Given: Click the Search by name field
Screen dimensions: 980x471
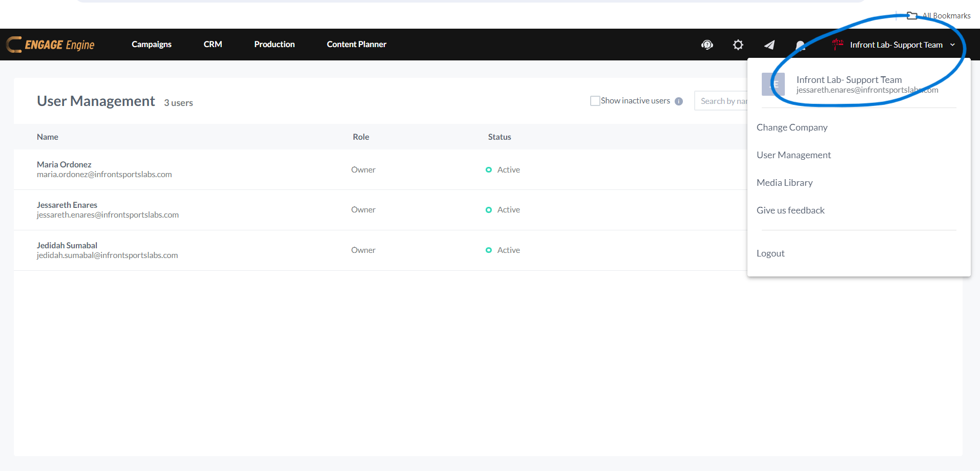Looking at the screenshot, I should click(x=722, y=101).
